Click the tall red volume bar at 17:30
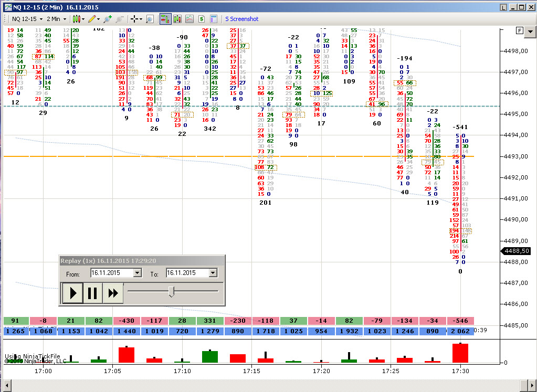537x392 pixels. (x=460, y=353)
